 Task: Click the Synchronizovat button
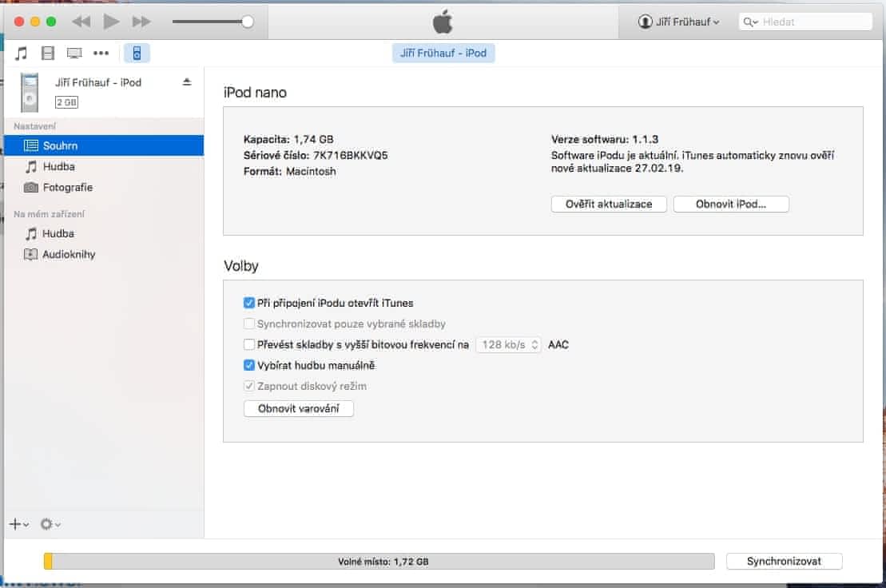785,562
